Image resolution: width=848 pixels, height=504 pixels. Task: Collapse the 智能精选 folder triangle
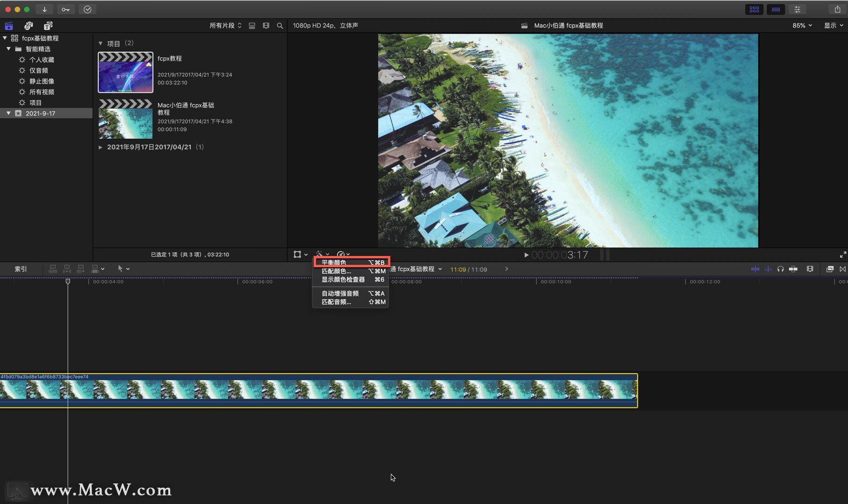point(8,49)
